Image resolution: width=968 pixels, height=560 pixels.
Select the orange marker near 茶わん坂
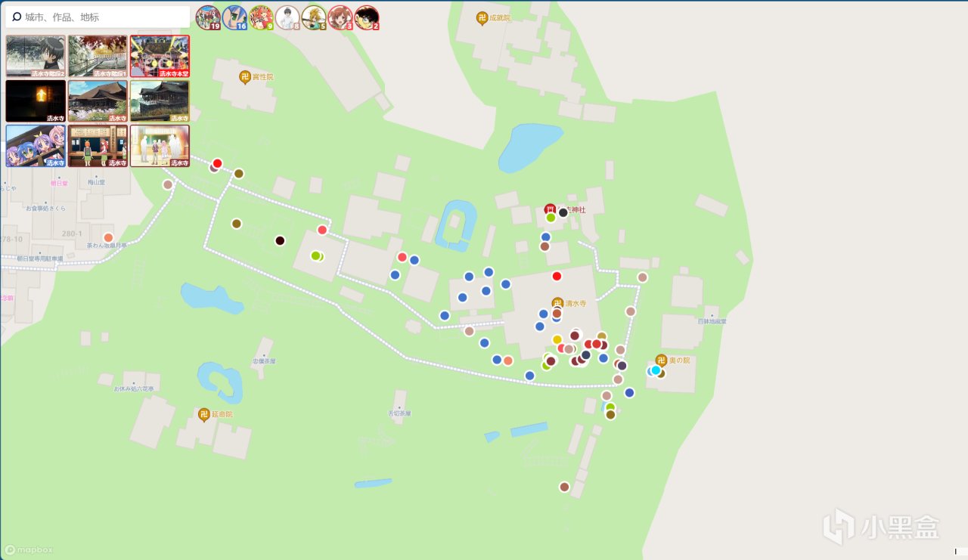pyautogui.click(x=108, y=237)
